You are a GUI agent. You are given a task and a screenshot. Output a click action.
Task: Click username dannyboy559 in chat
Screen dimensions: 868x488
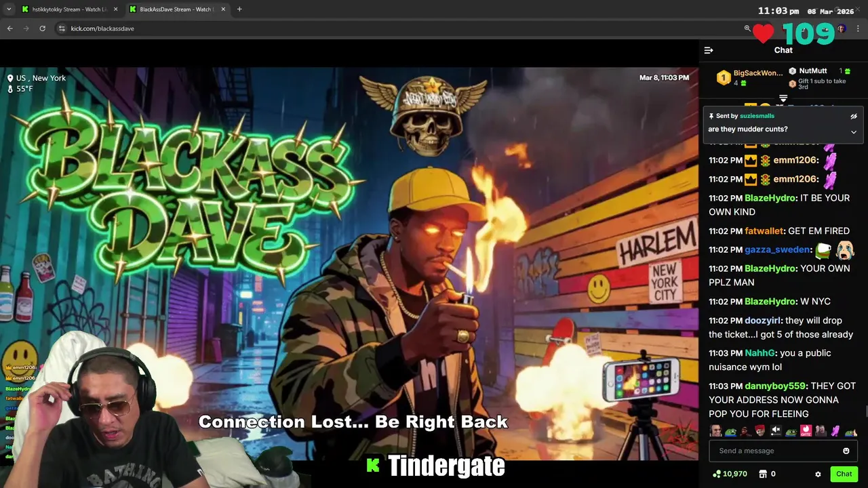pos(775,386)
